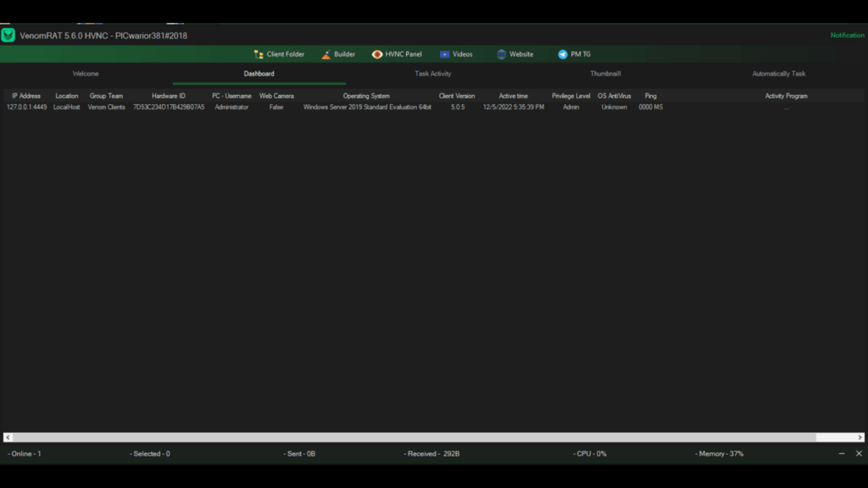Click the Selected - 0 status entry
868x488 pixels.
tap(150, 454)
